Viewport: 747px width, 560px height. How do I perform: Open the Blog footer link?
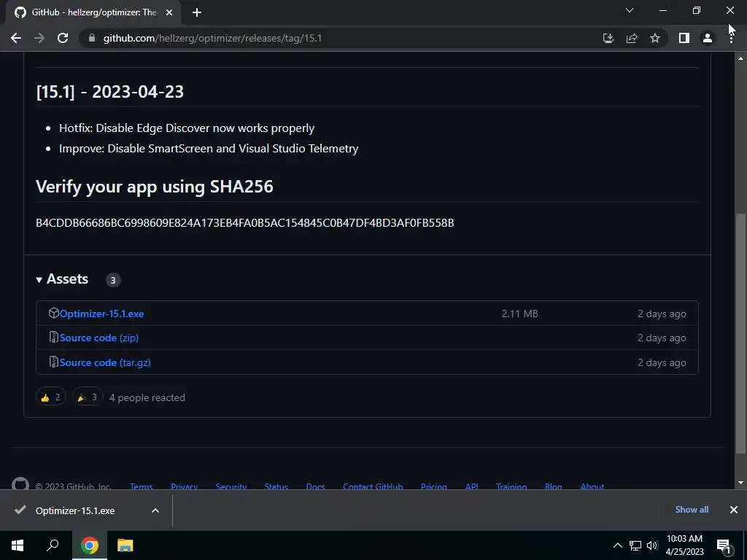[553, 486]
